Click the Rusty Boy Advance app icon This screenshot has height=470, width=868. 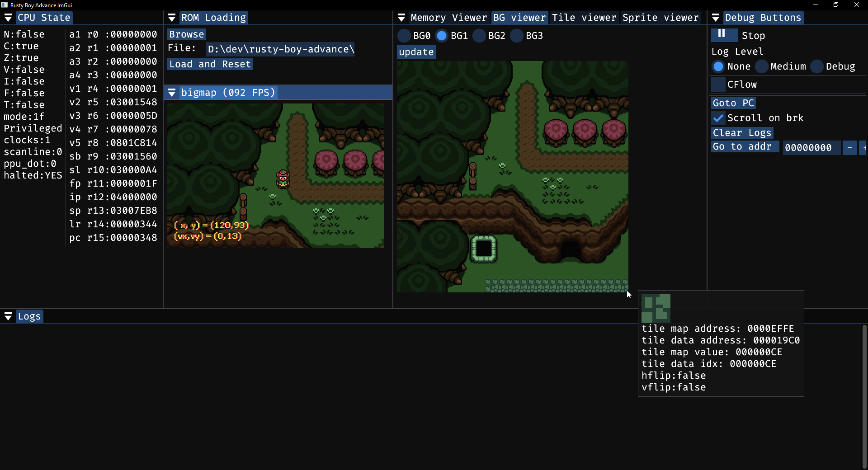coord(5,5)
